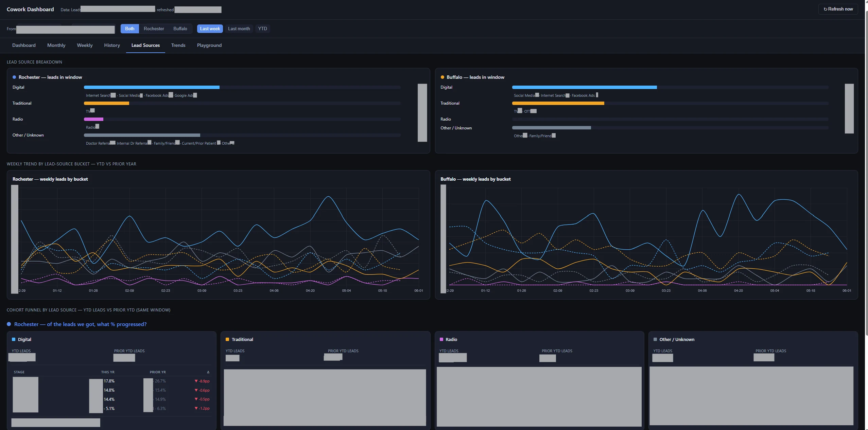Click the Digital card blue square icon
Image resolution: width=868 pixels, height=430 pixels.
(14, 339)
